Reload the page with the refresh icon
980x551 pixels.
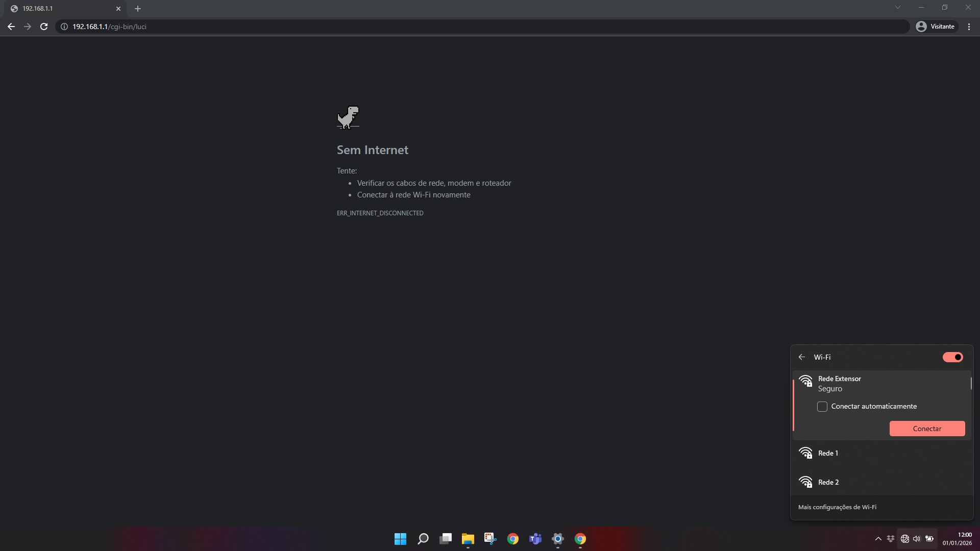[x=44, y=27]
